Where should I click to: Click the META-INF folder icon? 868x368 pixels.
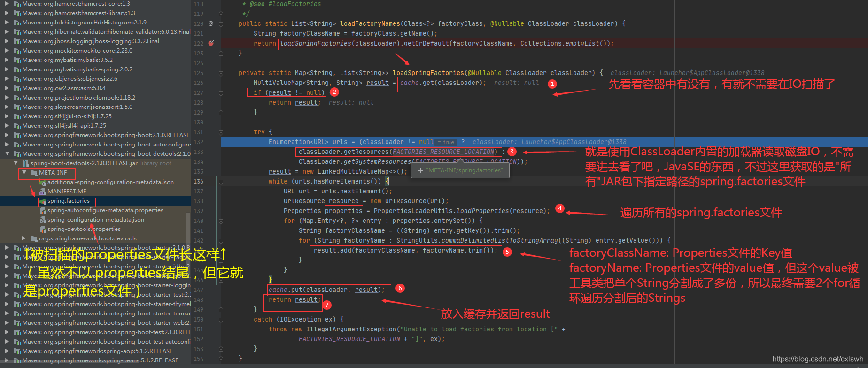[x=34, y=173]
